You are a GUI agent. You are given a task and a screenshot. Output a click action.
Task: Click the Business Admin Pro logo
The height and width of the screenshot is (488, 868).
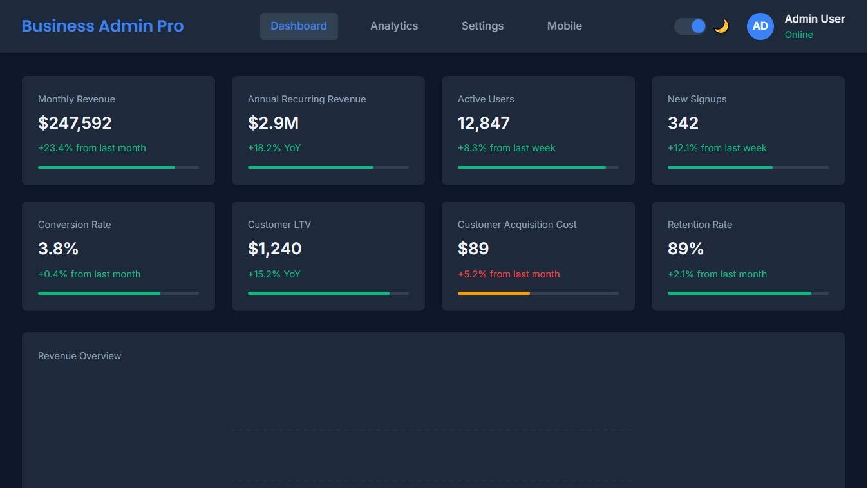pyautogui.click(x=102, y=26)
